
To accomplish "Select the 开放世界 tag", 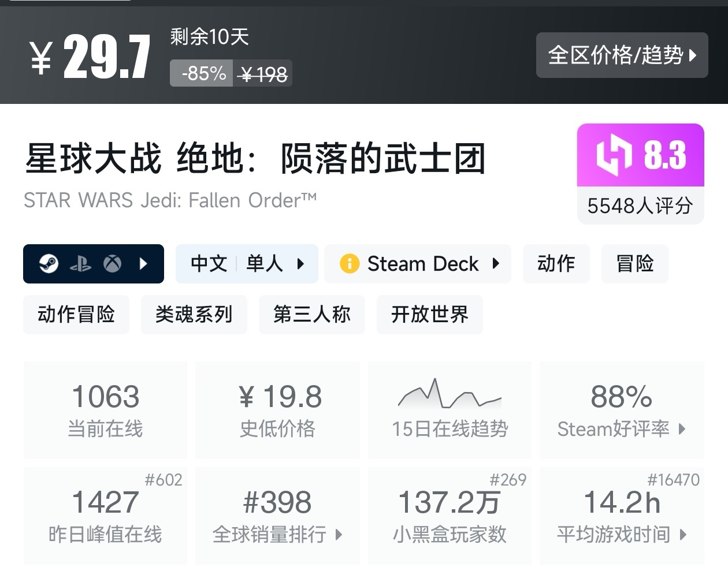I will click(x=430, y=315).
